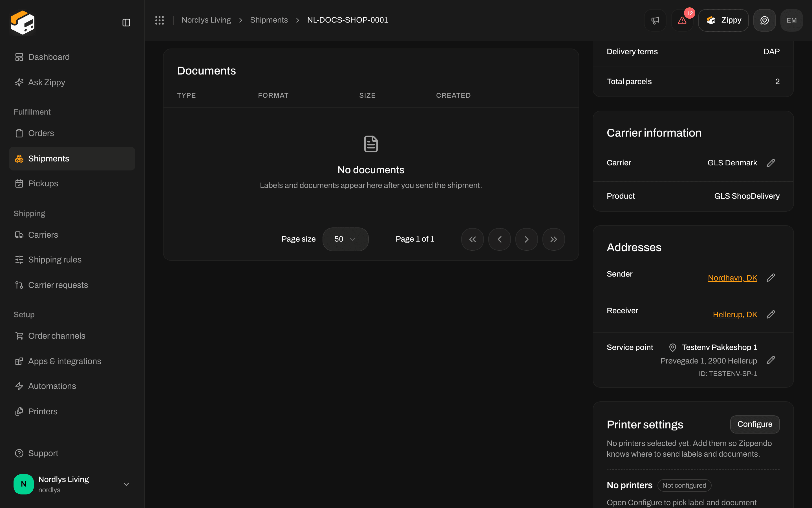The image size is (812, 508).
Task: Open Carrier requests in the sidebar
Action: [72, 285]
